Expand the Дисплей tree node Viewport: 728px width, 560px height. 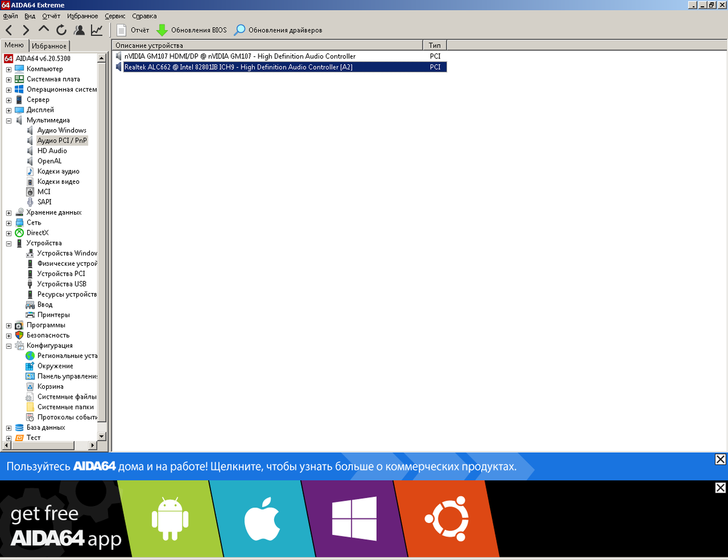click(x=9, y=110)
